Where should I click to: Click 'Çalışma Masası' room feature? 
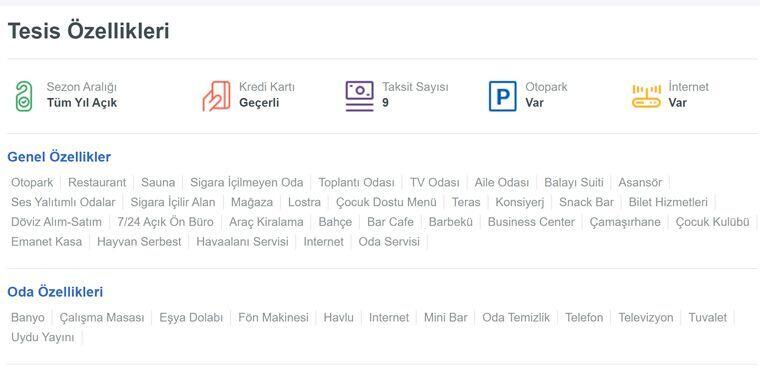(x=102, y=318)
